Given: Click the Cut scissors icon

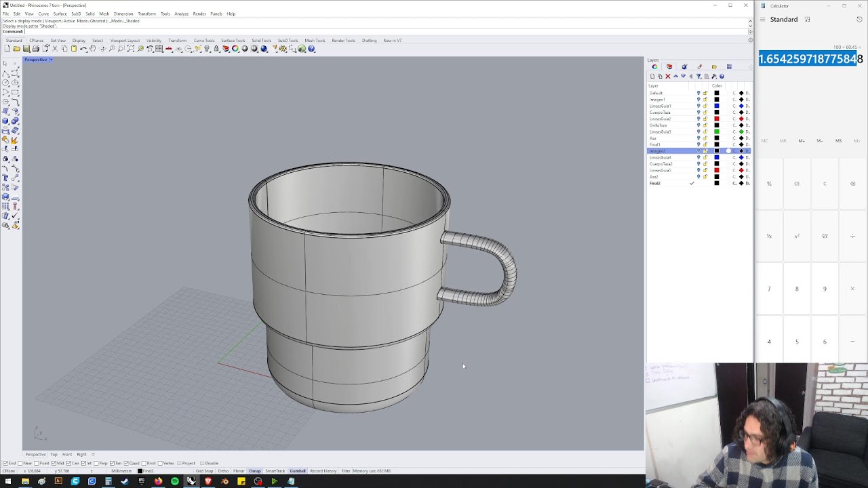Looking at the screenshot, I should pos(55,49).
